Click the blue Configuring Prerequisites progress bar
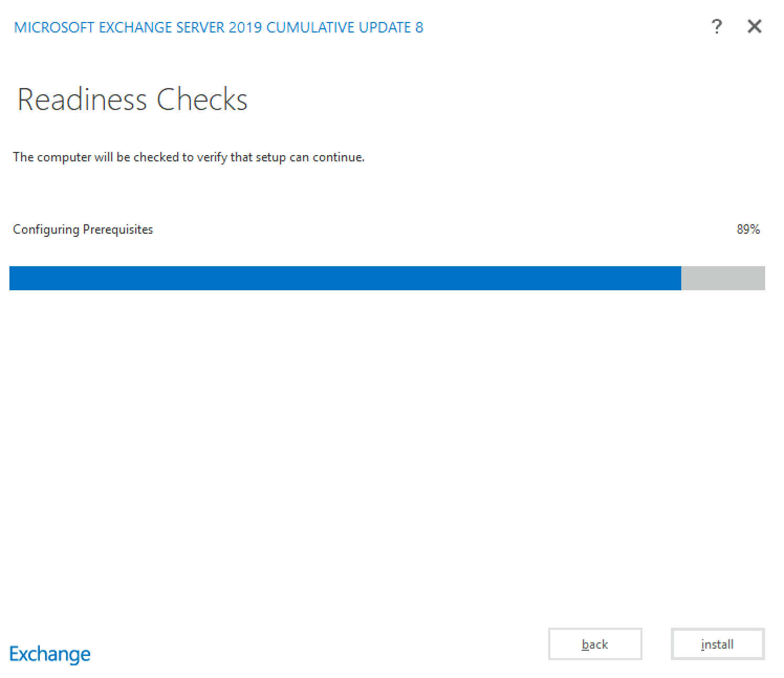This screenshot has height=678, width=784. tap(387, 278)
